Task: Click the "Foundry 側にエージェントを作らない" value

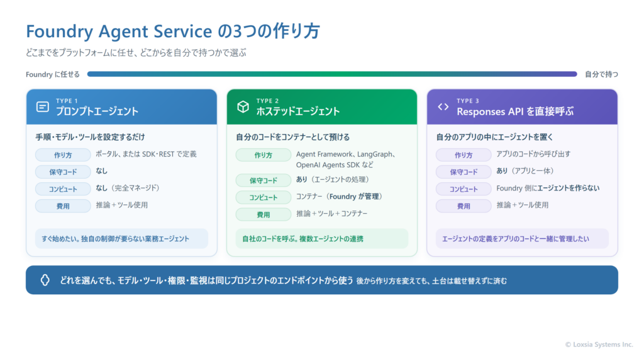Action: 548,188
